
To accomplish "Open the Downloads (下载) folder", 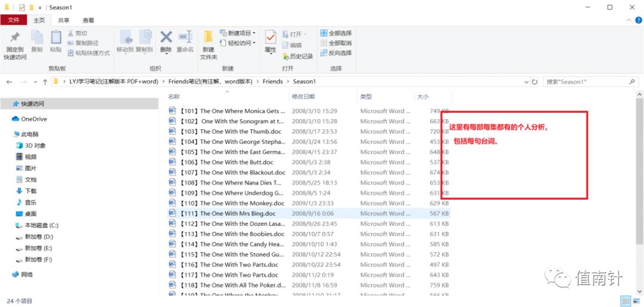I will 26,191.
